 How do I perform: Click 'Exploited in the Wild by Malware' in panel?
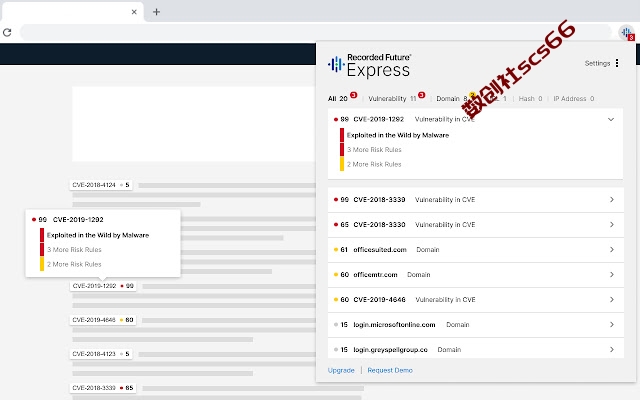[398, 135]
